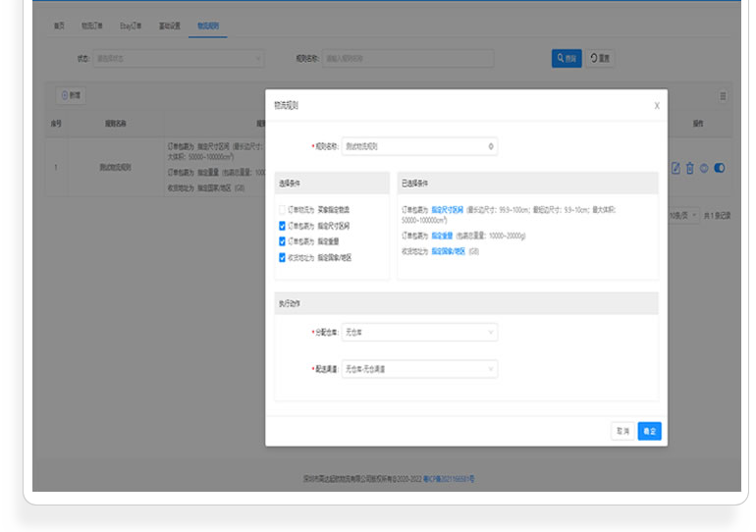756x532 pixels.
Task: Uncheck the 订单包裹为 指定尺寸区间 checkbox
Action: point(282,226)
